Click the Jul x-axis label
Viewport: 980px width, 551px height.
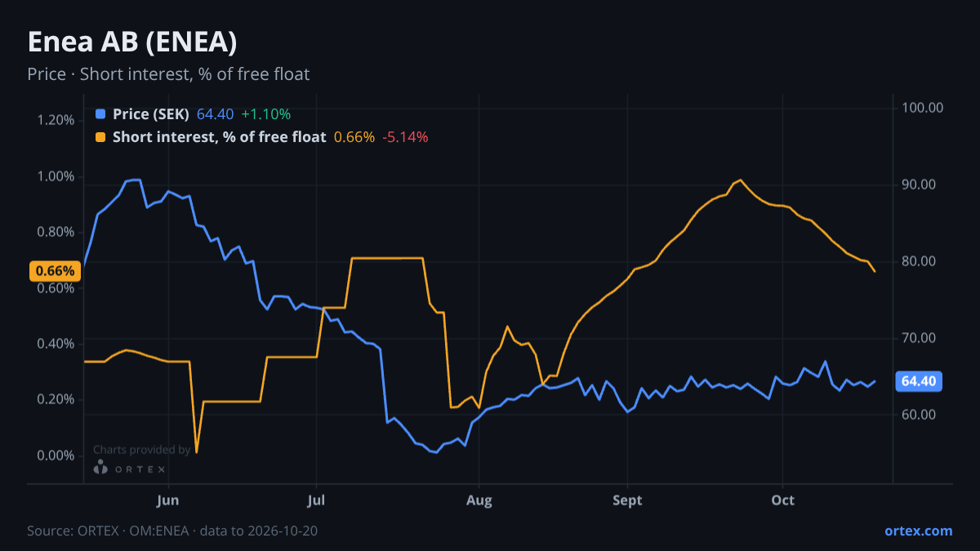click(317, 500)
